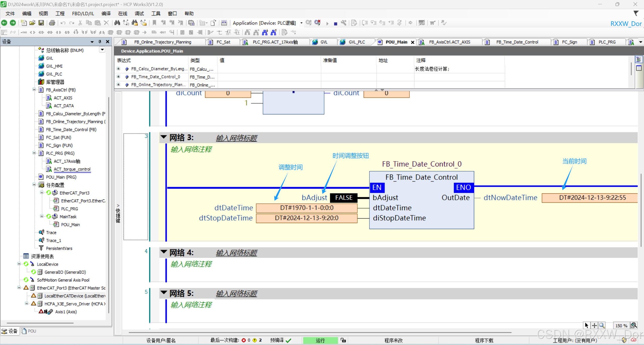Expand FB_Calcu_Diameter_ByLeng in watch list
The width and height of the screenshot is (644, 345).
coord(118,69)
